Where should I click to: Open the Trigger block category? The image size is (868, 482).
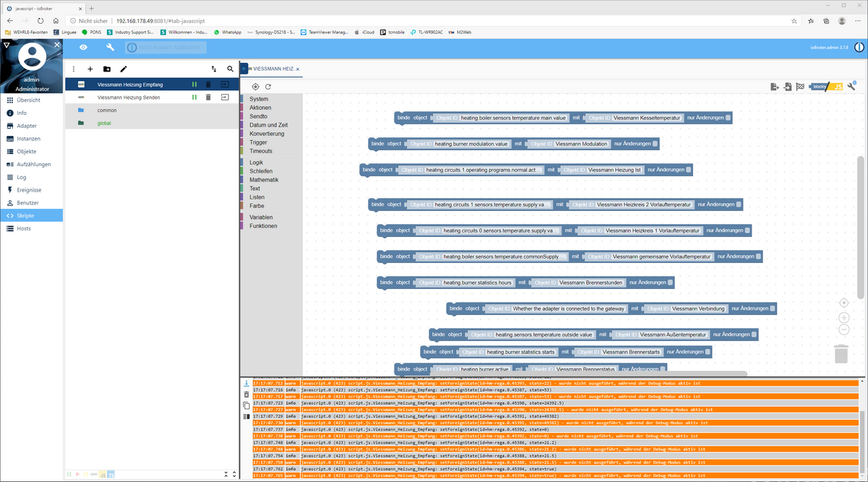click(258, 142)
